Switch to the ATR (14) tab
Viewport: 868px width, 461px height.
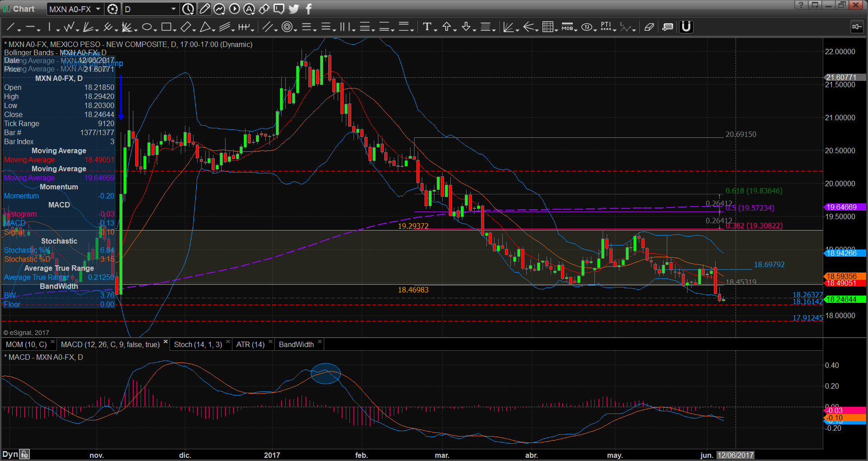click(x=250, y=344)
